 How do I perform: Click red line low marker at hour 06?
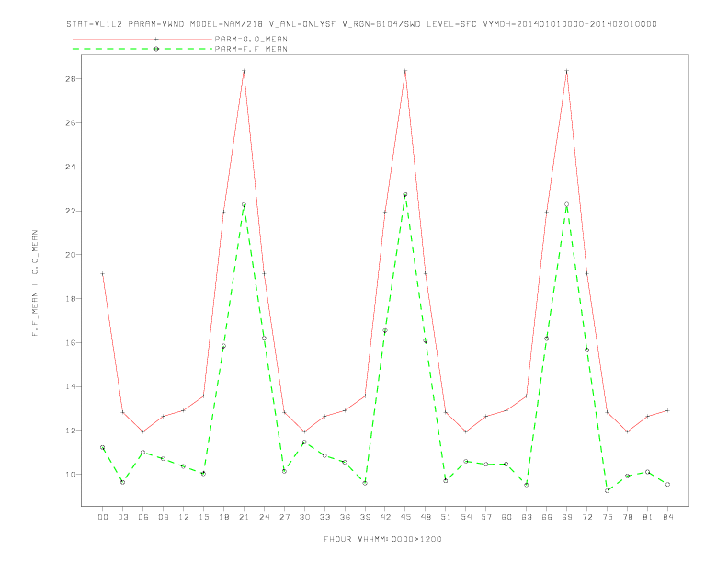[x=143, y=431]
